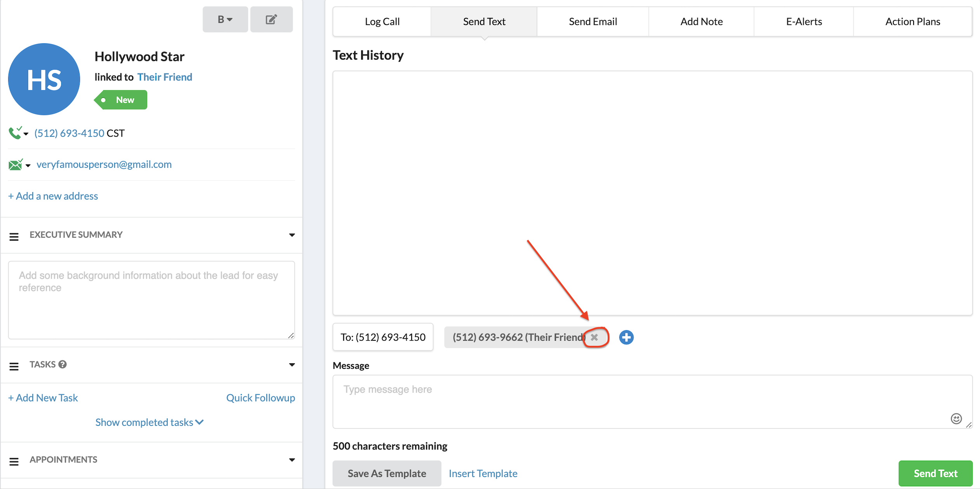Image resolution: width=980 pixels, height=489 pixels.
Task: Click the Appointments section hamburger icon
Action: pyautogui.click(x=14, y=461)
